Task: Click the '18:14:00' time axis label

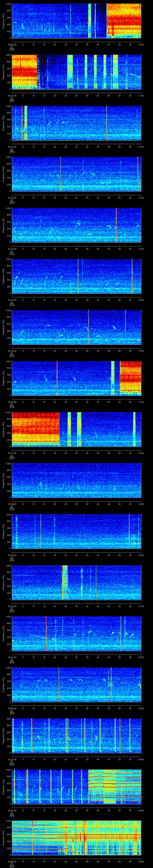Action: click(x=12, y=300)
